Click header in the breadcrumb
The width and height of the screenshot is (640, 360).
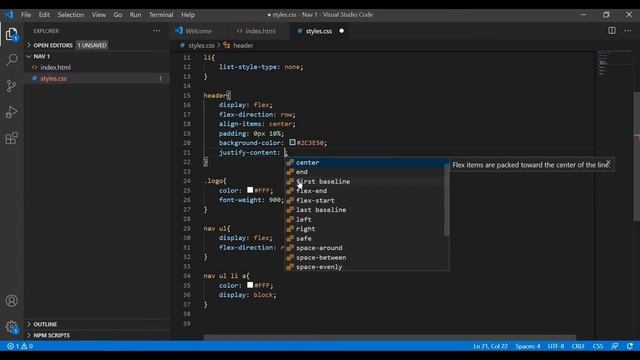click(243, 45)
